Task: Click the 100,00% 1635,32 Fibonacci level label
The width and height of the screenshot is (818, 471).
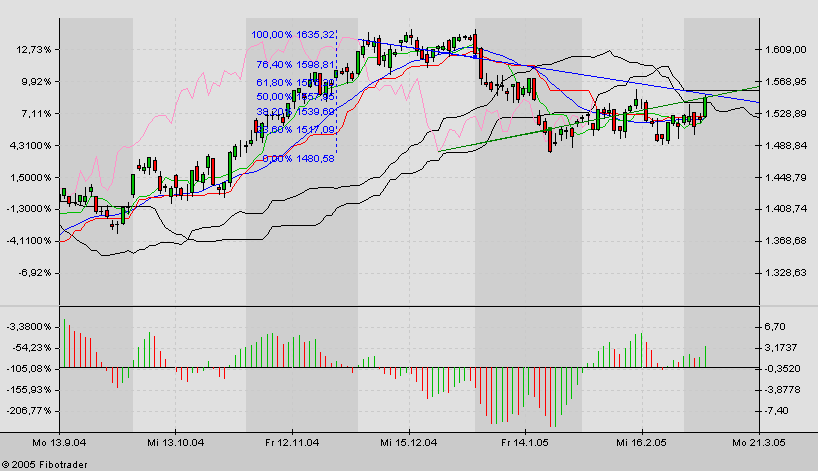Action: coord(293,34)
